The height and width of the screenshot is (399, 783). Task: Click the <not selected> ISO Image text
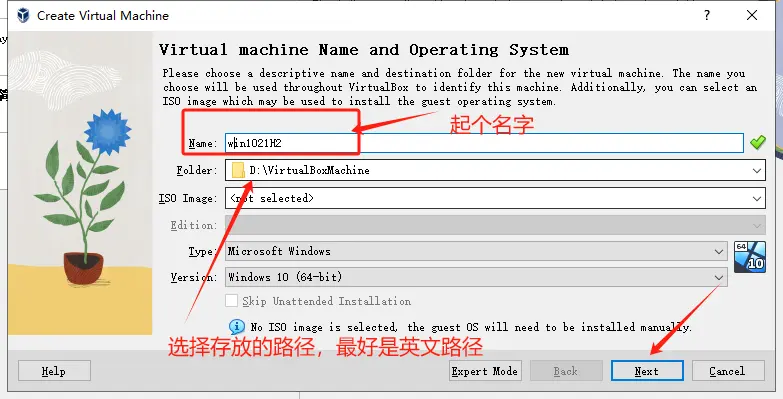(272, 198)
